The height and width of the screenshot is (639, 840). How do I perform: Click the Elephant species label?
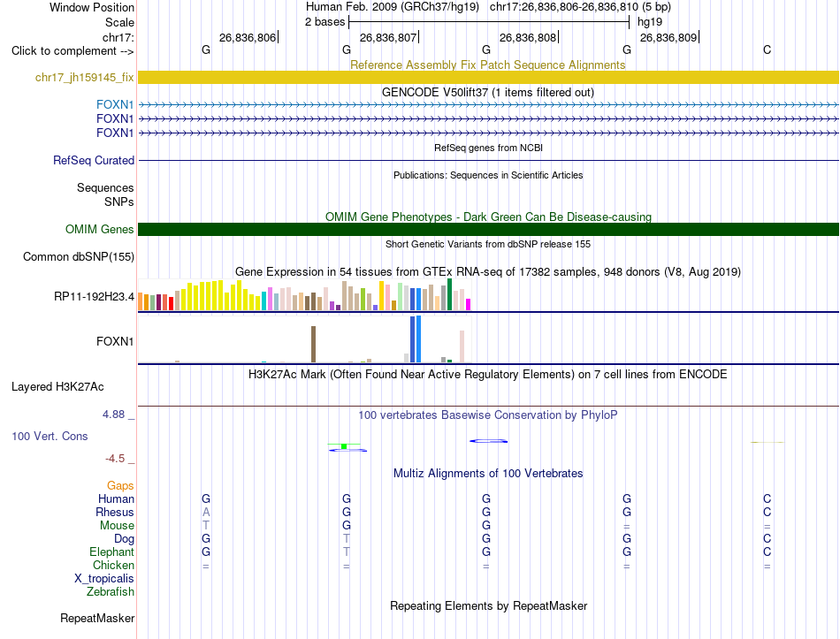(x=111, y=552)
